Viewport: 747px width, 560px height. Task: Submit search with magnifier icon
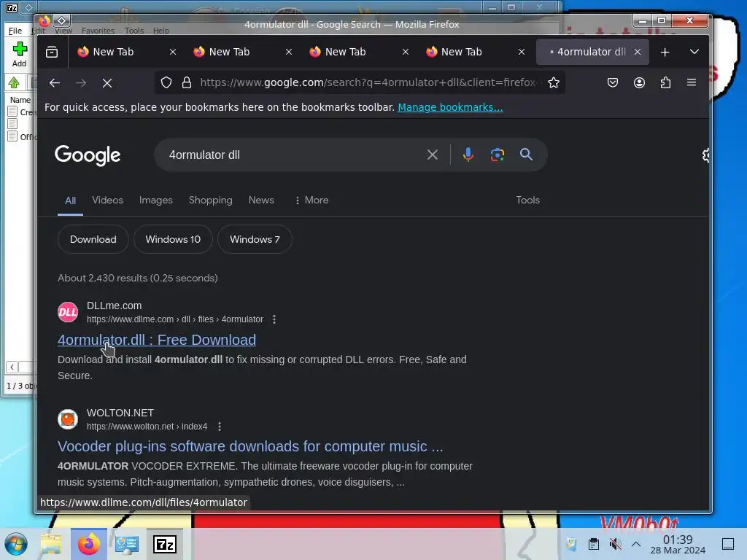[526, 155]
